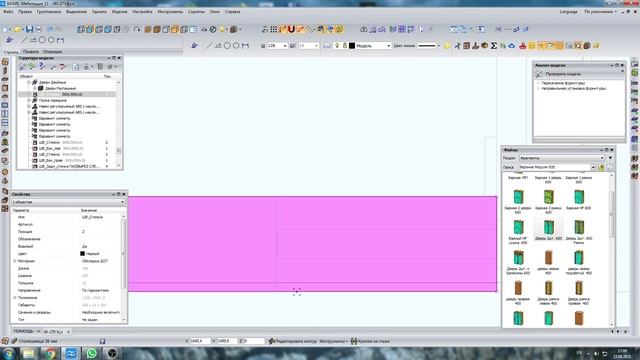
Task: Open WhatsApp from the Windows taskbar
Action: point(91,353)
